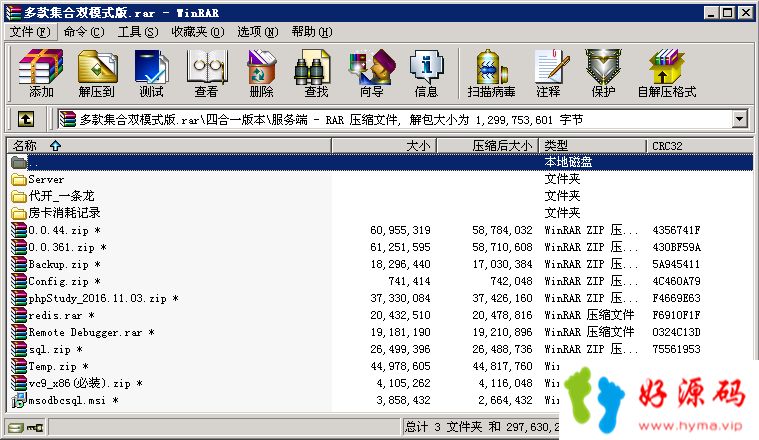Viewport: 759px width, 440px height.
Task: Open the 向导 (Wizard) toolbar icon
Action: point(372,73)
